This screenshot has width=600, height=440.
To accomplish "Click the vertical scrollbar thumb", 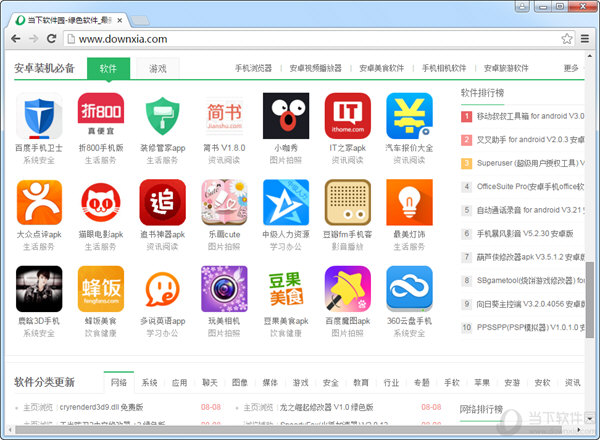I will pos(590,300).
